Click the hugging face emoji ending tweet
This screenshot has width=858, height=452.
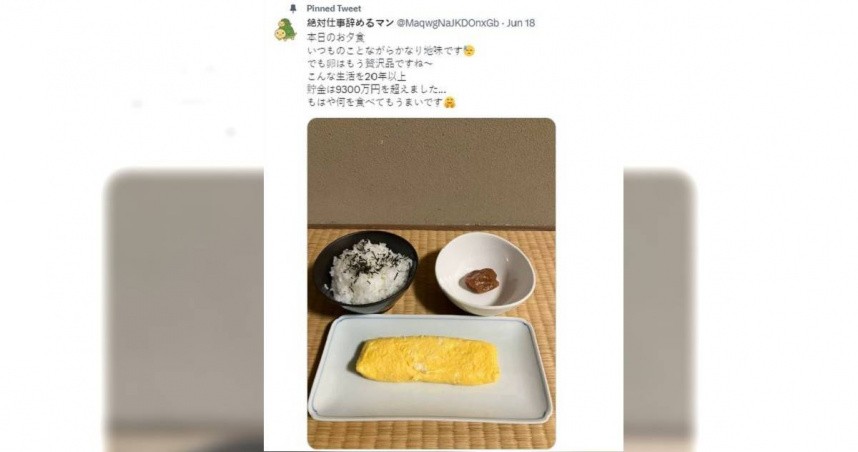[449, 102]
